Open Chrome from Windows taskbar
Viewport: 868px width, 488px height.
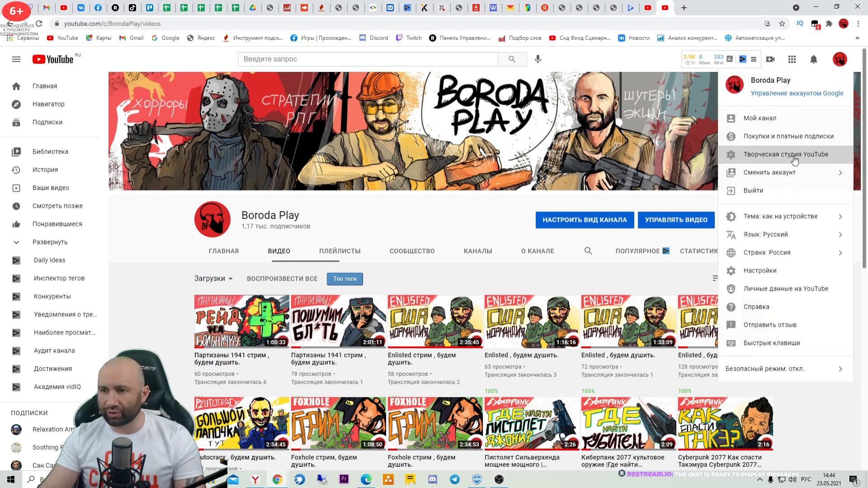[277, 479]
